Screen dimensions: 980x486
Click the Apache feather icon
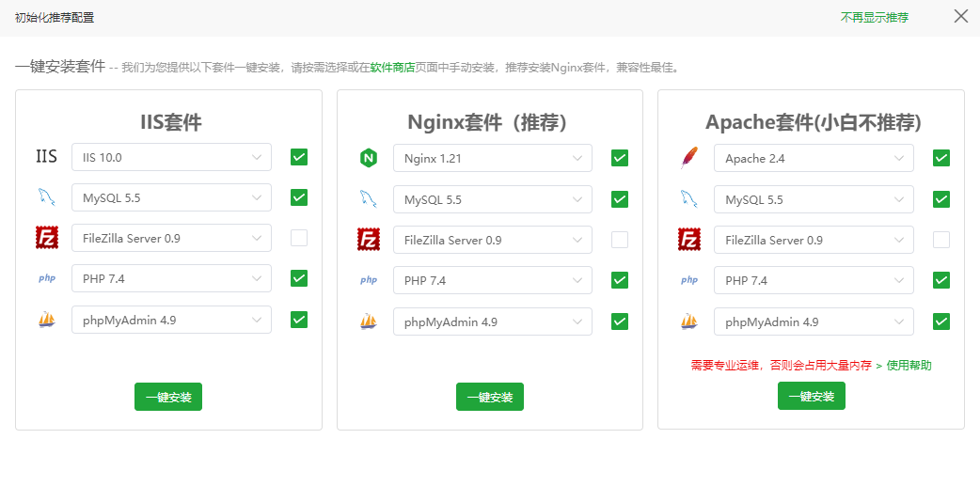pyautogui.click(x=688, y=158)
